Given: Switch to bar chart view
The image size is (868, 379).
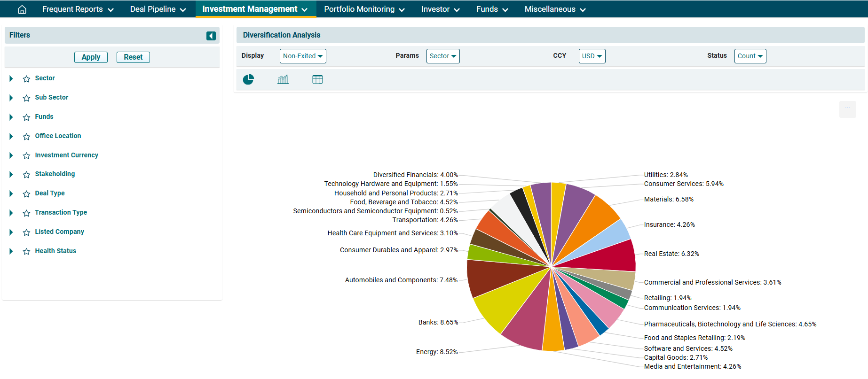Looking at the screenshot, I should click(x=283, y=79).
